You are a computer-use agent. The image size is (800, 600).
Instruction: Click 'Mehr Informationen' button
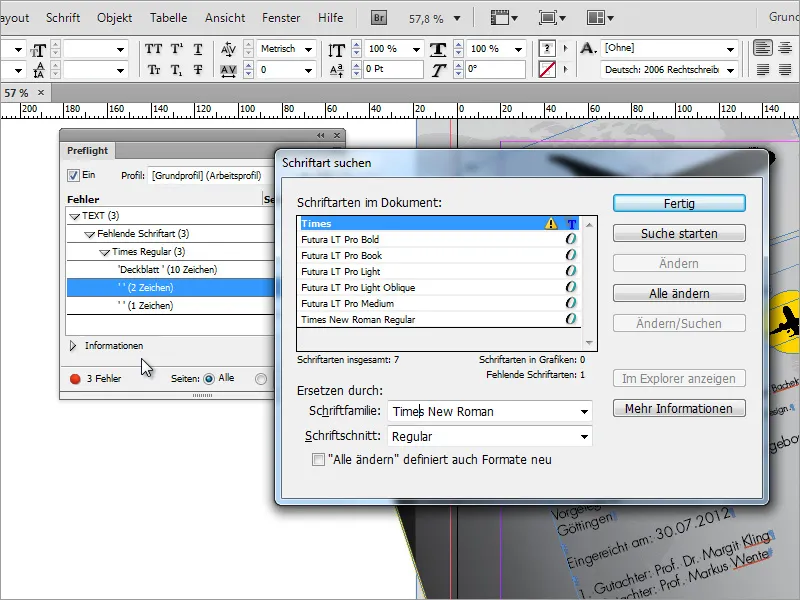tap(679, 409)
